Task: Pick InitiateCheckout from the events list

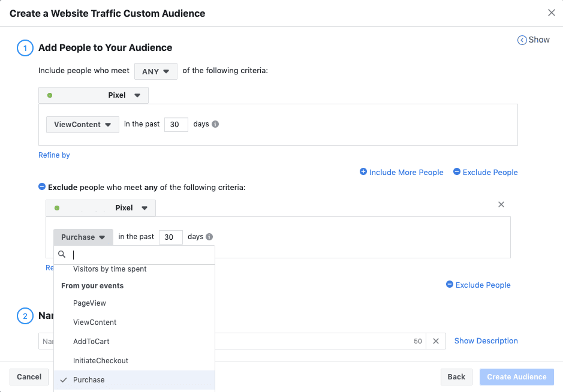Action: point(101,361)
